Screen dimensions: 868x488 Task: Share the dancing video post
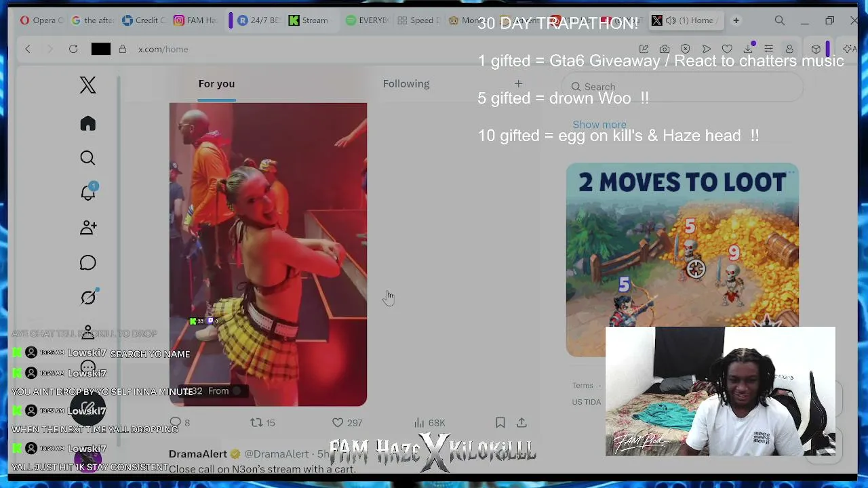coord(521,422)
